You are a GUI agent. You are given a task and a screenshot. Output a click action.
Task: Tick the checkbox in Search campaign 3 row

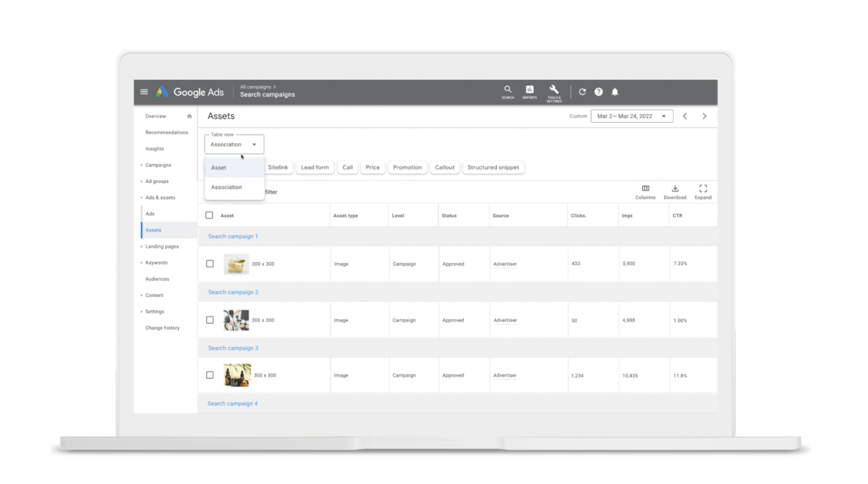click(x=210, y=374)
